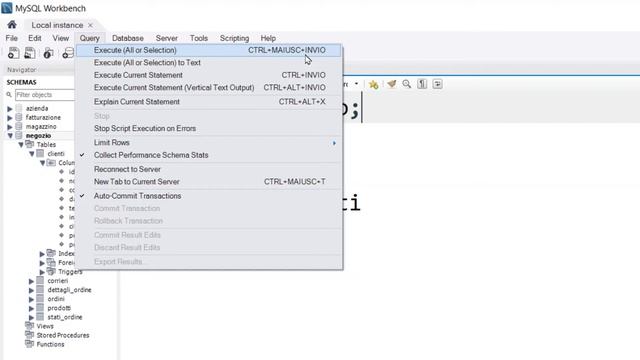Open the File menu
Screen dimensions: 640x360
11,38
